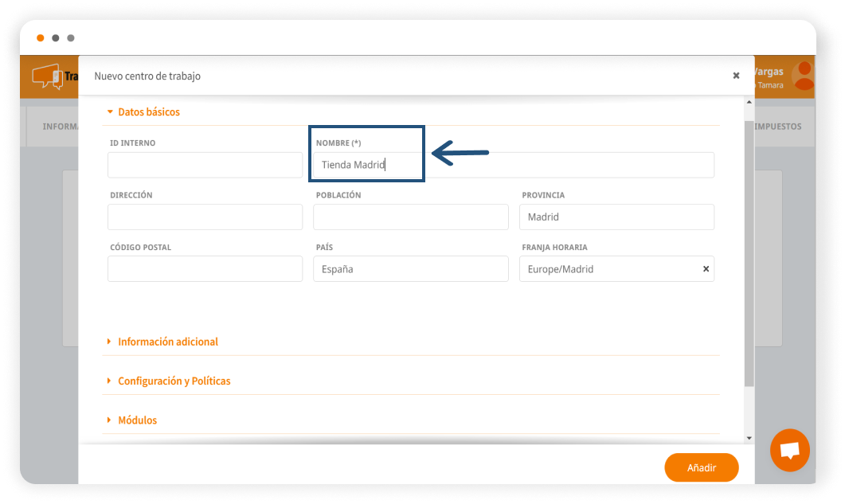Expand Configuración y Políticas section

click(x=174, y=381)
